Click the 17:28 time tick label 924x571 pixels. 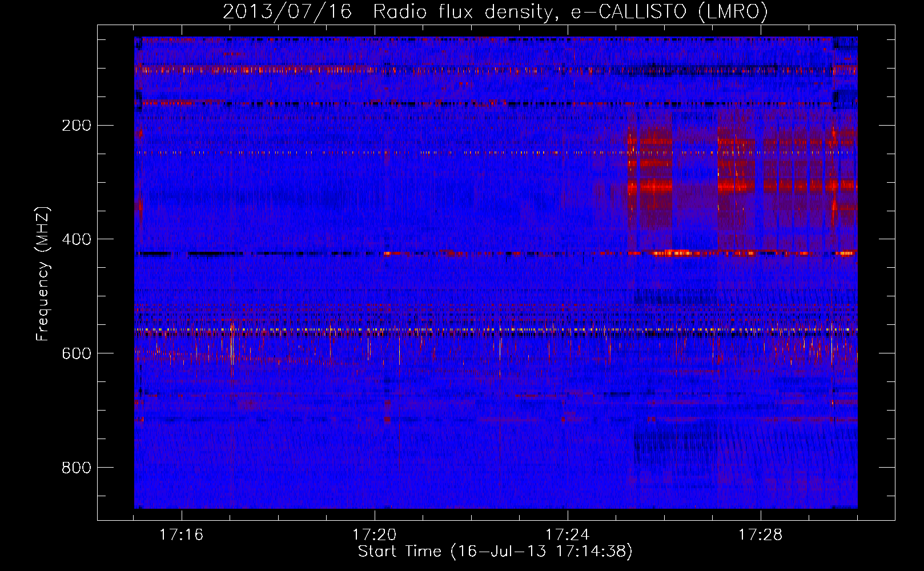[x=760, y=535]
